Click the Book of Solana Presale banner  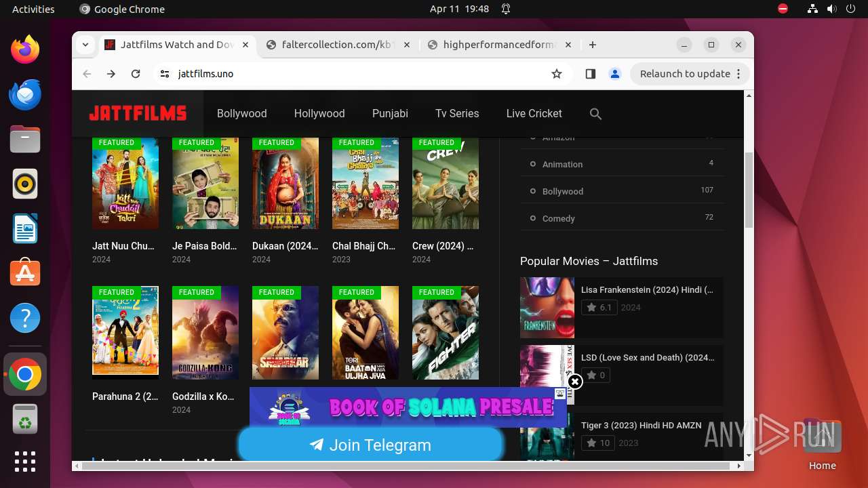click(408, 407)
